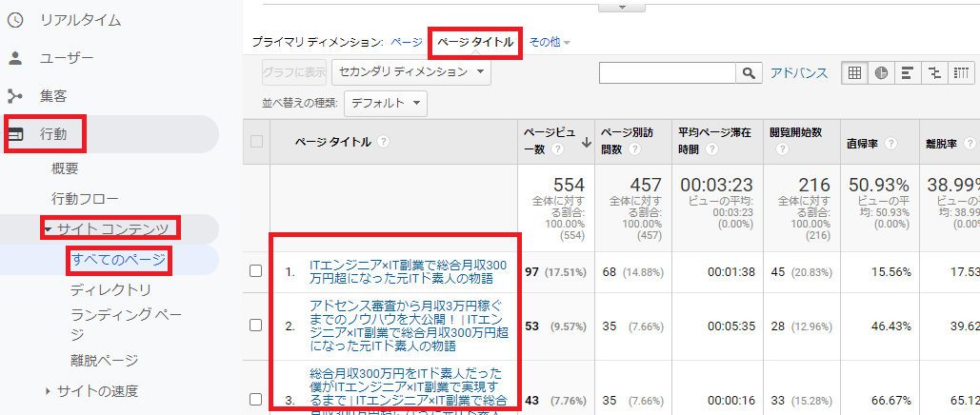Sort by ページ別訪問数 column header

628,141
